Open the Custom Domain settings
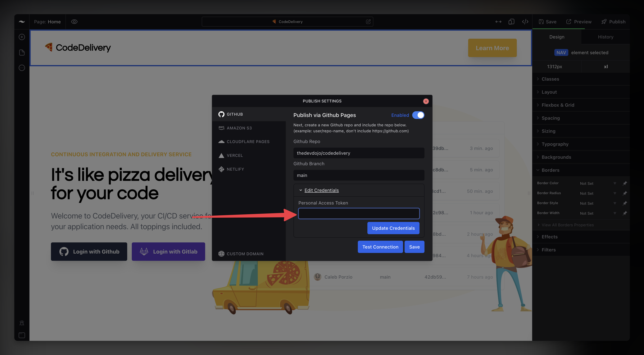The height and width of the screenshot is (355, 644). pos(249,254)
